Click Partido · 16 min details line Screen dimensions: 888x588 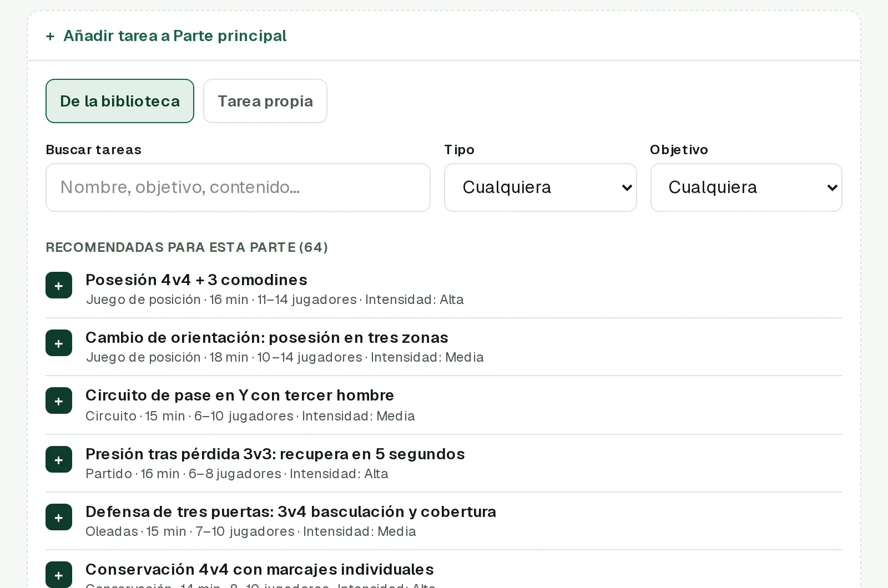coord(237,474)
